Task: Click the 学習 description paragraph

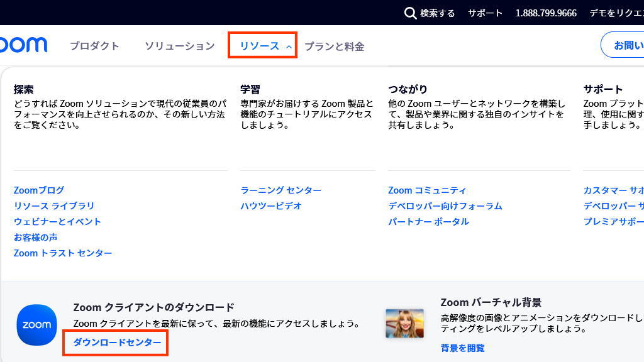Action: [x=307, y=114]
